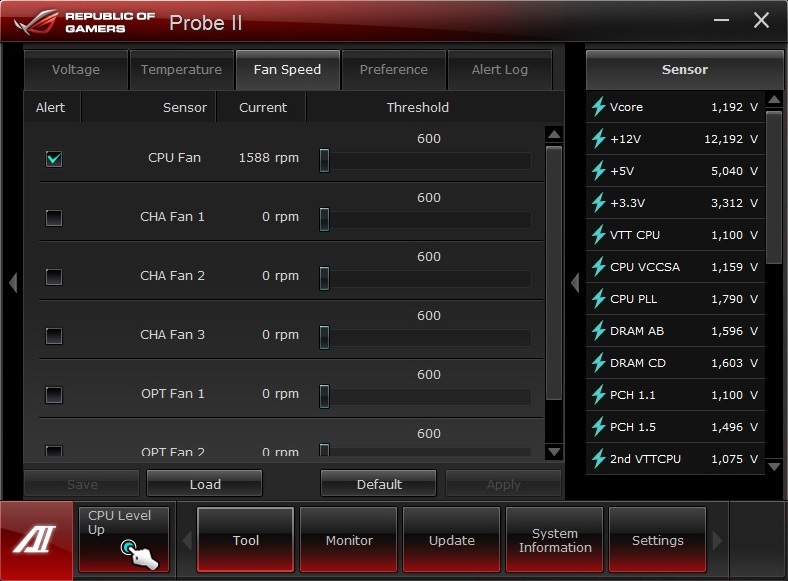Screen dimensions: 788x581
Task: Show previous bottom menu items arrow
Action: (x=187, y=541)
